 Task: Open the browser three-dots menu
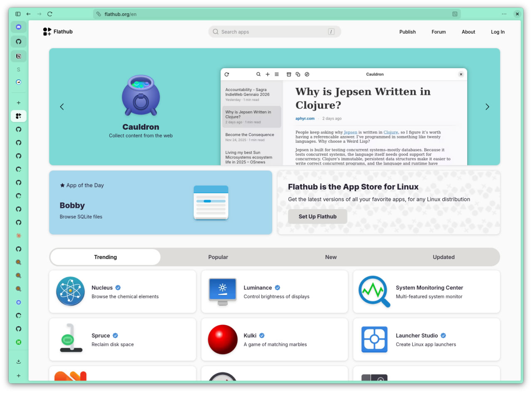504,14
